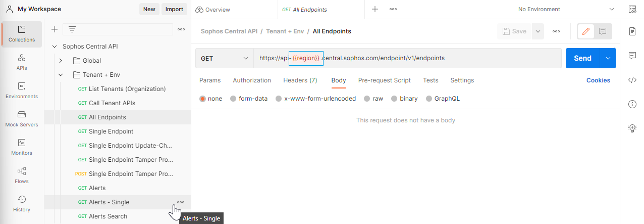This screenshot has height=224, width=644.
Task: Open the APIs sidebar panel
Action: click(22, 62)
